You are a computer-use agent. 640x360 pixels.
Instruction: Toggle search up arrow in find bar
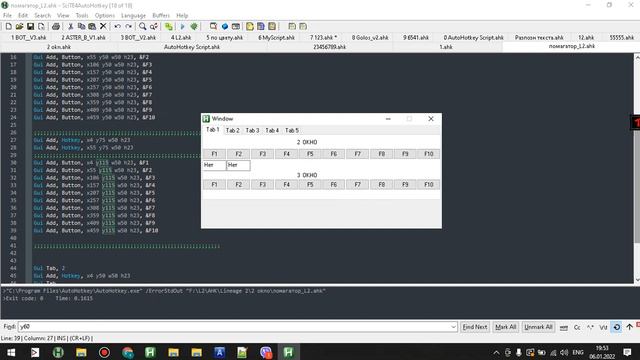pyautogui.click(x=629, y=327)
